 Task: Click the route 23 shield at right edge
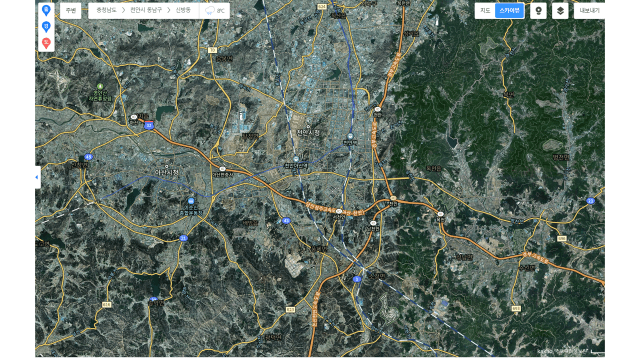click(x=590, y=201)
